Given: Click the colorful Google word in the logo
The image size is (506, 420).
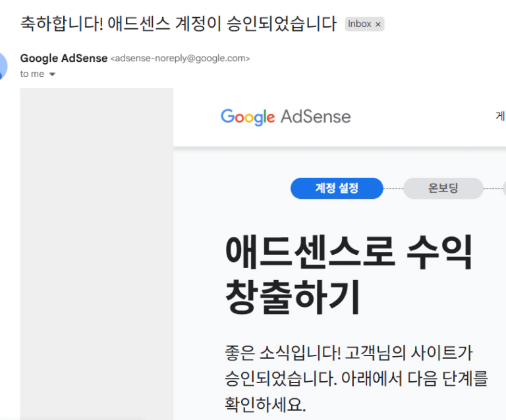Looking at the screenshot, I should pos(248,117).
